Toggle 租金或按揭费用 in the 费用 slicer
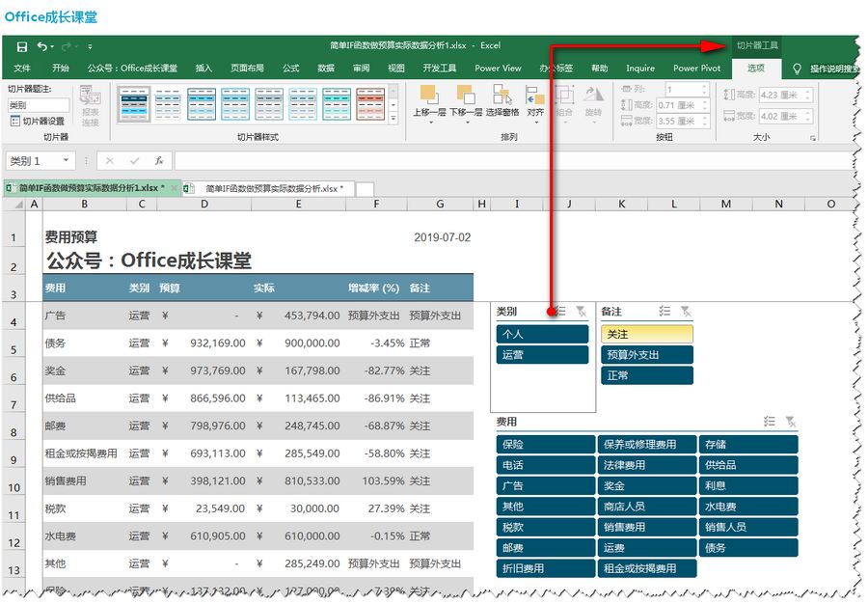868x604 pixels. (646, 568)
